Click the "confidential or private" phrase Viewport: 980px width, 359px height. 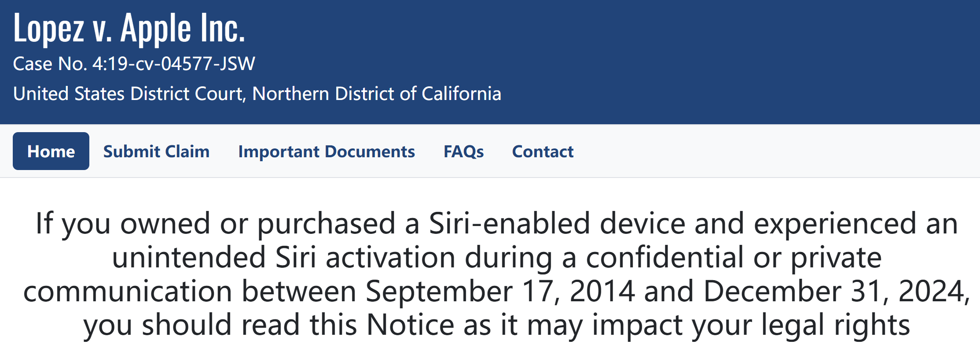(734, 257)
